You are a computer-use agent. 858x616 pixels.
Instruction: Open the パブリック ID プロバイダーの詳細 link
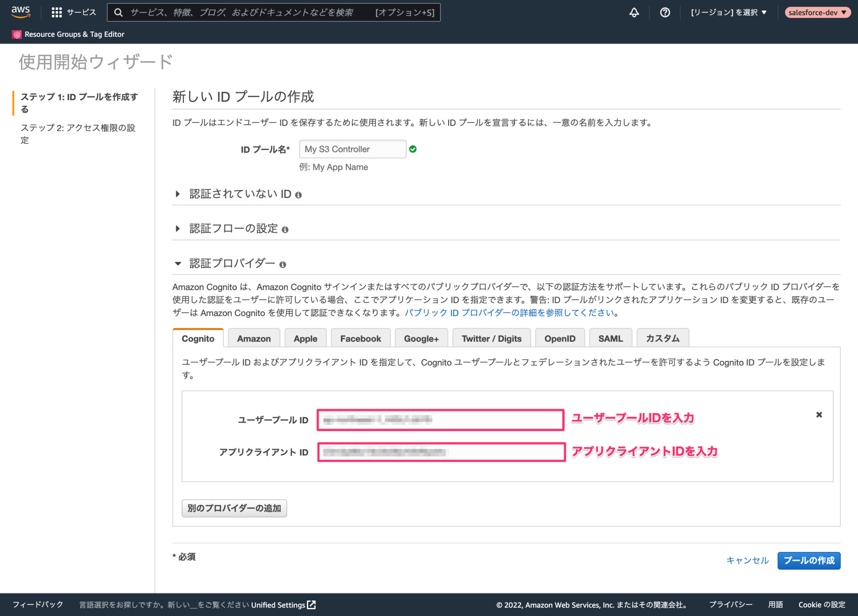[509, 313]
